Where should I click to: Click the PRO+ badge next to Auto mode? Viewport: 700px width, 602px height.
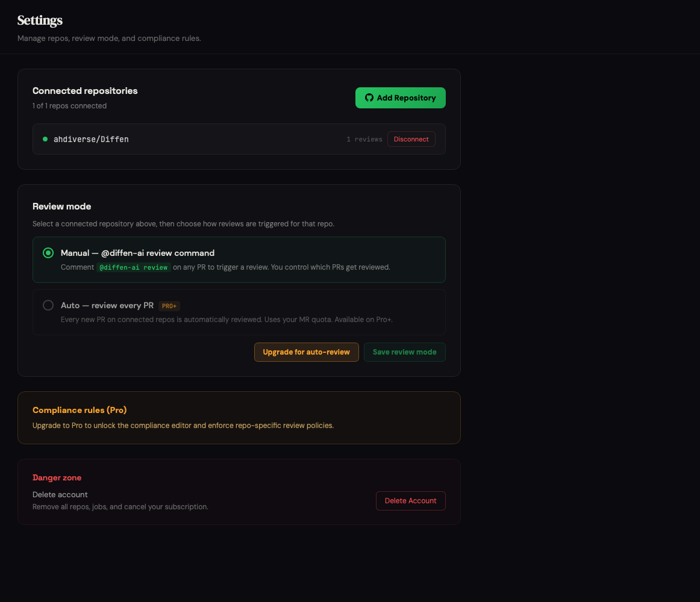pos(169,306)
